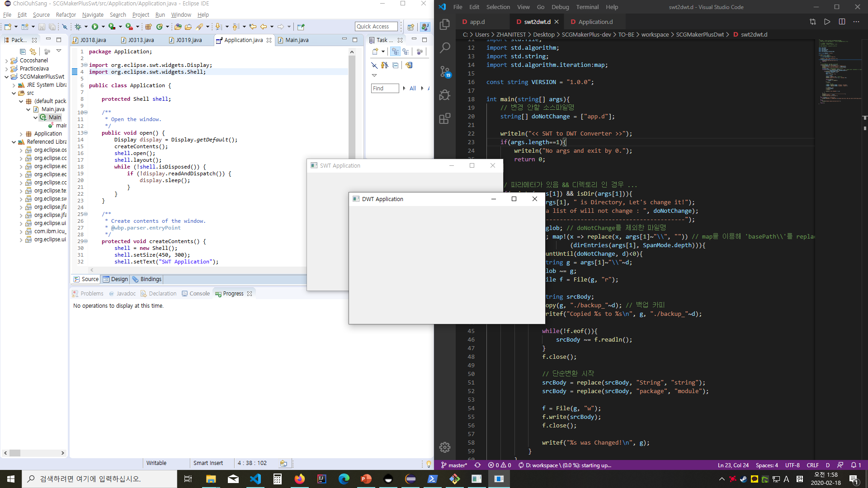This screenshot has height=488, width=868.
Task: Open VS Code Manage gear icon
Action: (445, 447)
